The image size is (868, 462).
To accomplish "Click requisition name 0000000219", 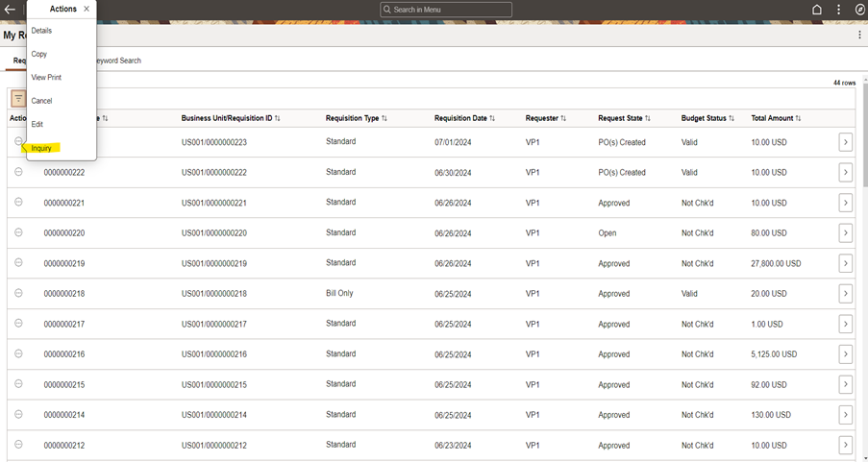I will pyautogui.click(x=64, y=263).
